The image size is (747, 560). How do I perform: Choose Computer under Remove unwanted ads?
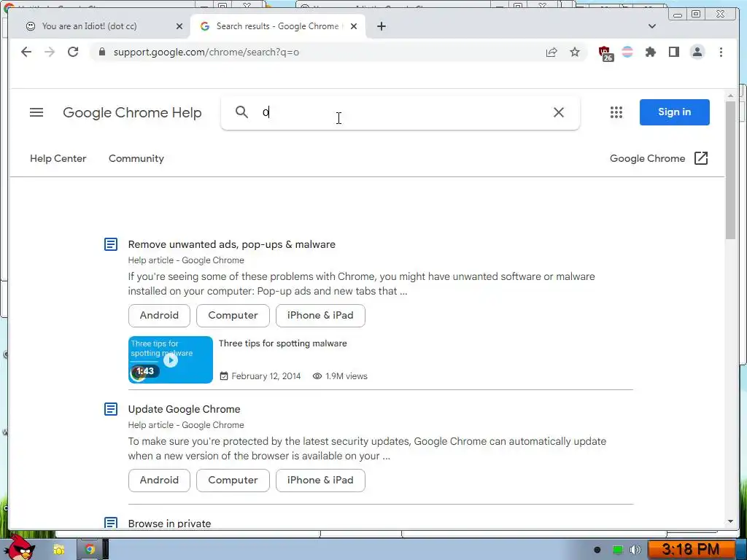pyautogui.click(x=233, y=316)
